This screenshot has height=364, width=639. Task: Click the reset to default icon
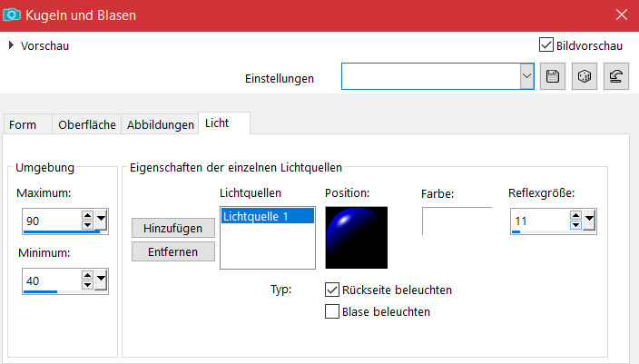tap(618, 77)
